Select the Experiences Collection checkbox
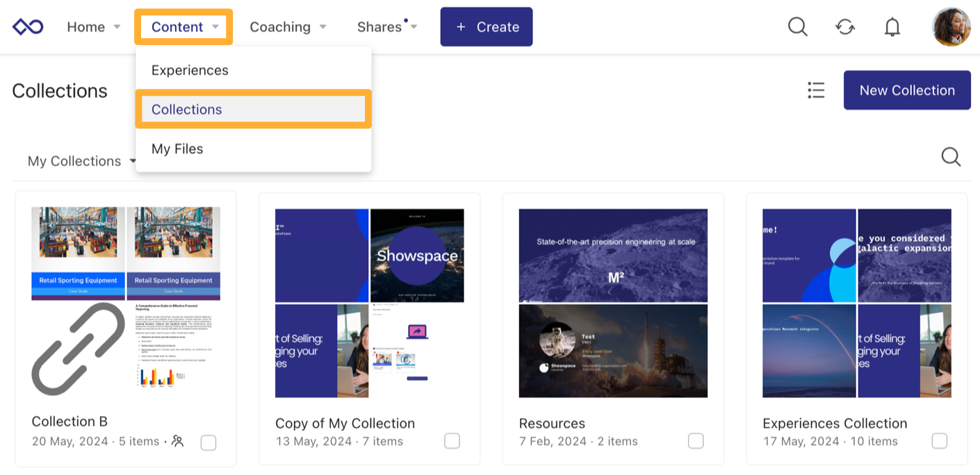 [x=939, y=441]
